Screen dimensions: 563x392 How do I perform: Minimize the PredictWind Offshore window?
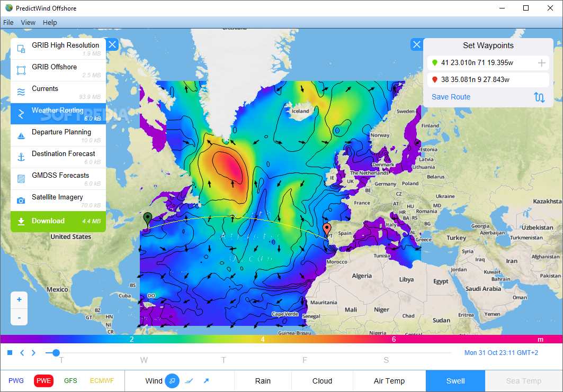click(502, 8)
